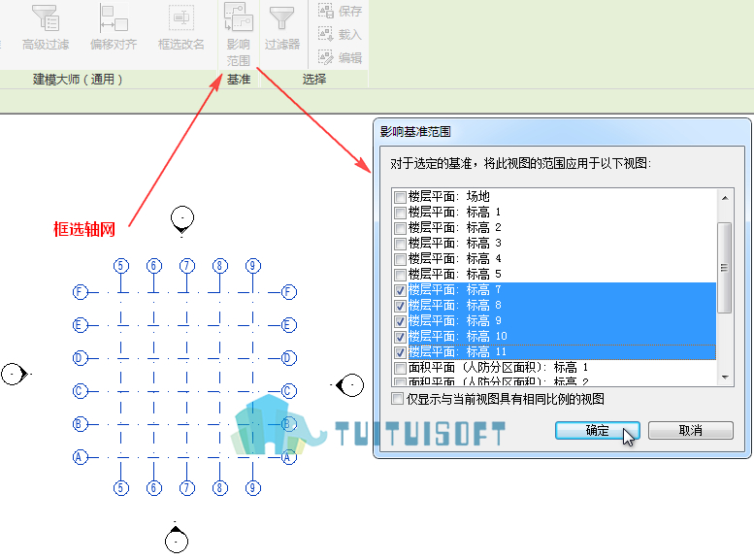The height and width of the screenshot is (560, 754).
Task: Click grid bubble E on the left
Action: tap(81, 325)
